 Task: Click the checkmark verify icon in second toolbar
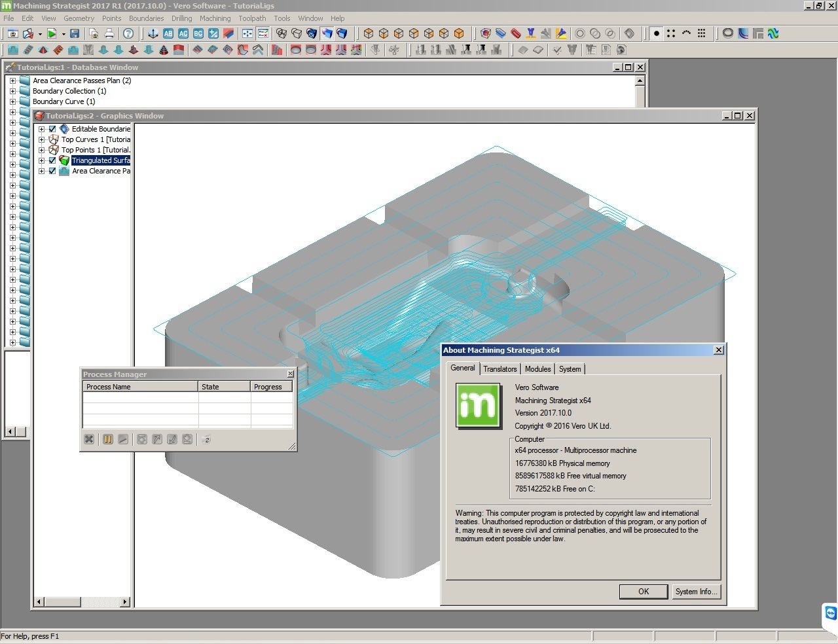(557, 50)
